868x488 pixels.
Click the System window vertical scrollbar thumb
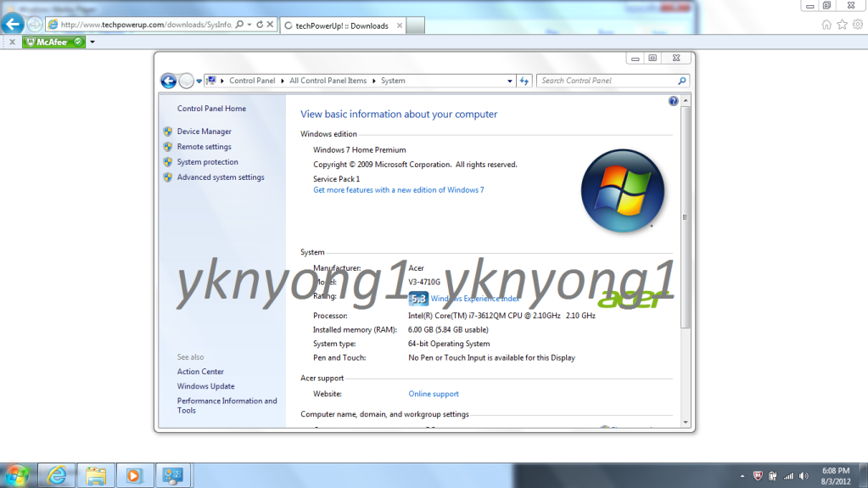pyautogui.click(x=686, y=217)
